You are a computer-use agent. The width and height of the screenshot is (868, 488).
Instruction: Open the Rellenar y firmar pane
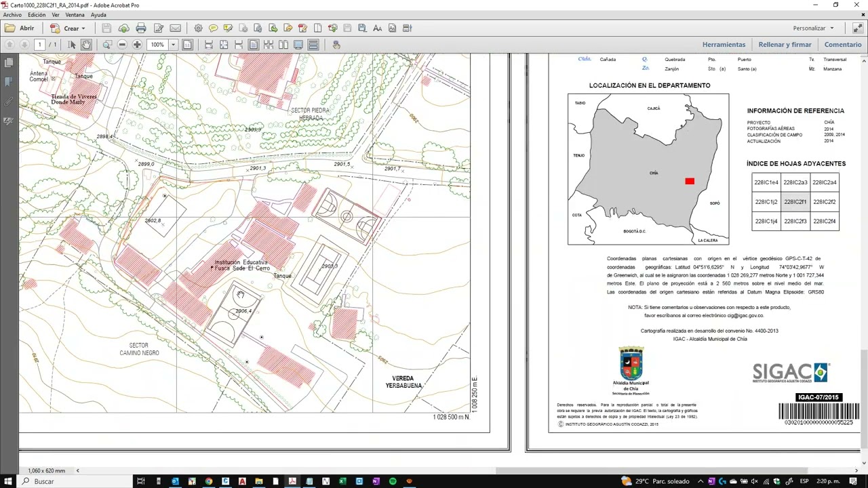[785, 45]
